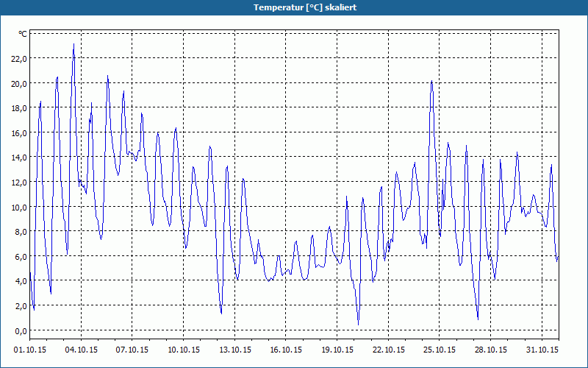The image size is (588, 368).
Task: Click the 25.10.15 date label
Action: click(440, 350)
